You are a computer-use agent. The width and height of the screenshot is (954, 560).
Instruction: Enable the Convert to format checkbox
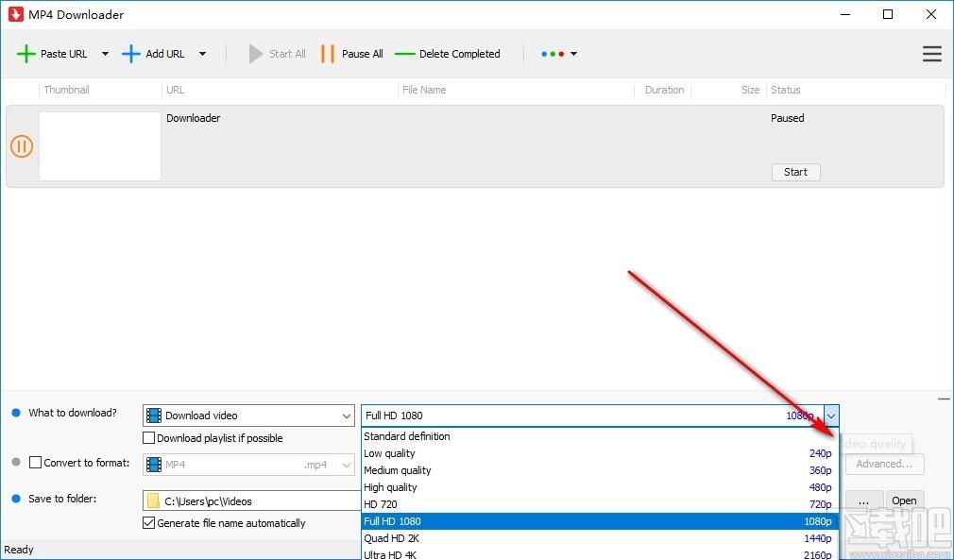point(35,463)
